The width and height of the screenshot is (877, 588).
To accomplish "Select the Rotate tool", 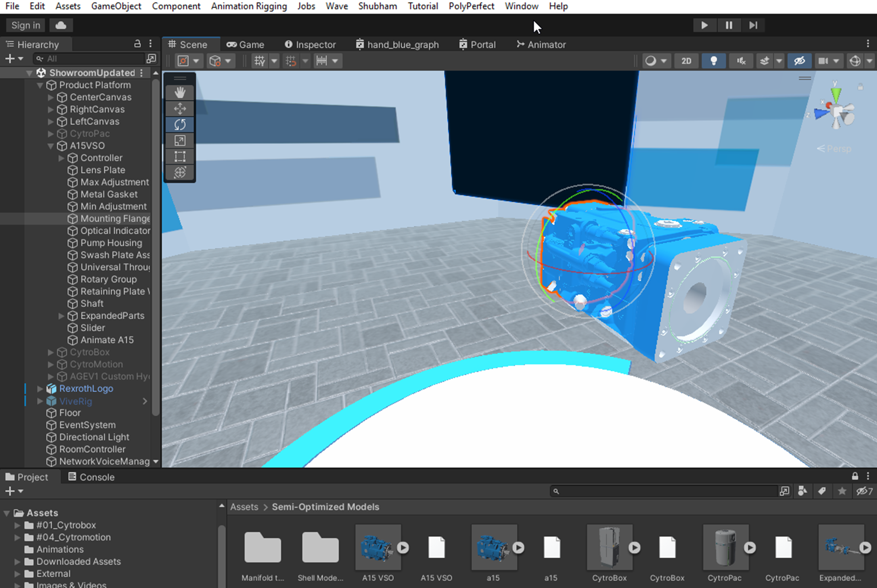I will (180, 125).
